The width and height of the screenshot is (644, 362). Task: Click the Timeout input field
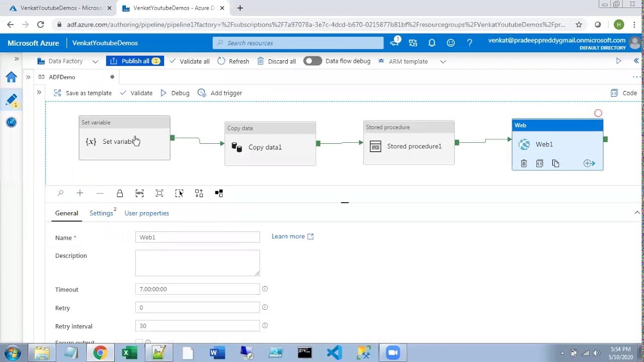(197, 289)
